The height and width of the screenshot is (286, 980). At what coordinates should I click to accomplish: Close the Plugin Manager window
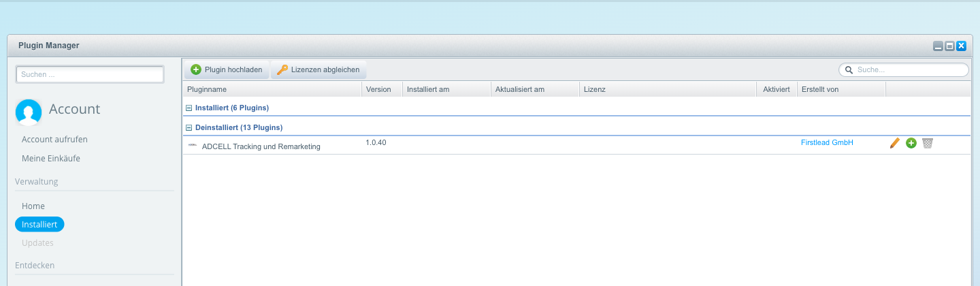[961, 46]
